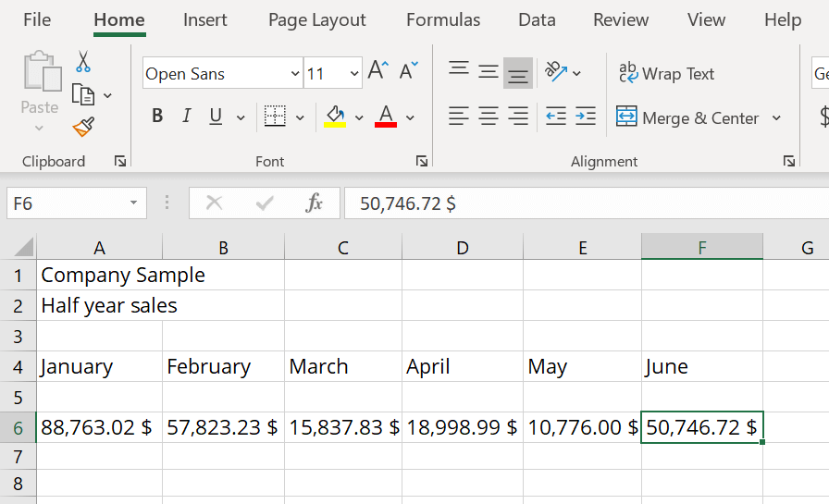The height and width of the screenshot is (504, 829).
Task: Toggle Bottom Align button
Action: 518,73
